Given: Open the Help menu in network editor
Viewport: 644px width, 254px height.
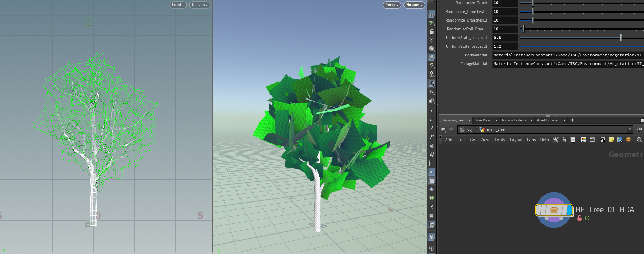Looking at the screenshot, I should pyautogui.click(x=544, y=140).
